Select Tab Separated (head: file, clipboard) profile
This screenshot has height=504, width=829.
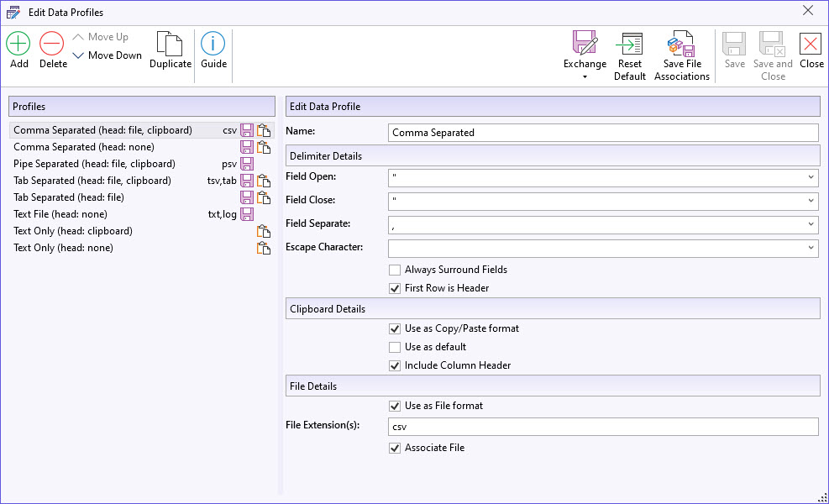142,181
